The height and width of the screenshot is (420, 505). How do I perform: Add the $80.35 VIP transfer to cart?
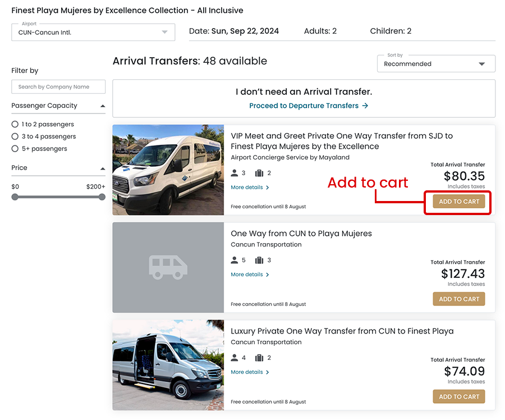click(458, 202)
